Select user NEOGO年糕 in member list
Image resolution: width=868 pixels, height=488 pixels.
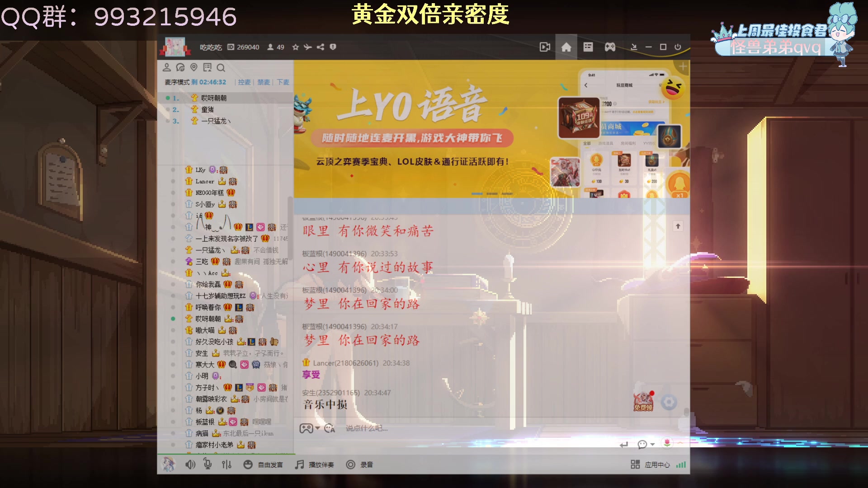click(x=209, y=192)
